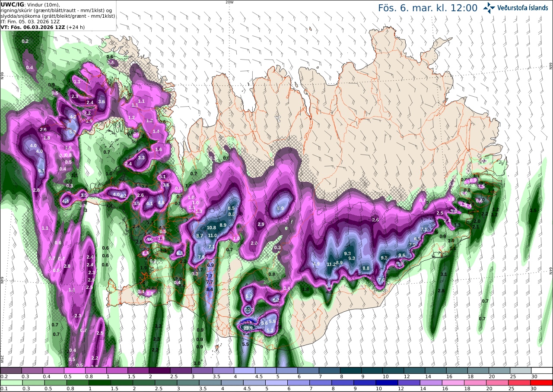Viewport: 553px width, 392px height.
Task: Click the '11.2' precipitation value on the map
Action: click(331, 264)
